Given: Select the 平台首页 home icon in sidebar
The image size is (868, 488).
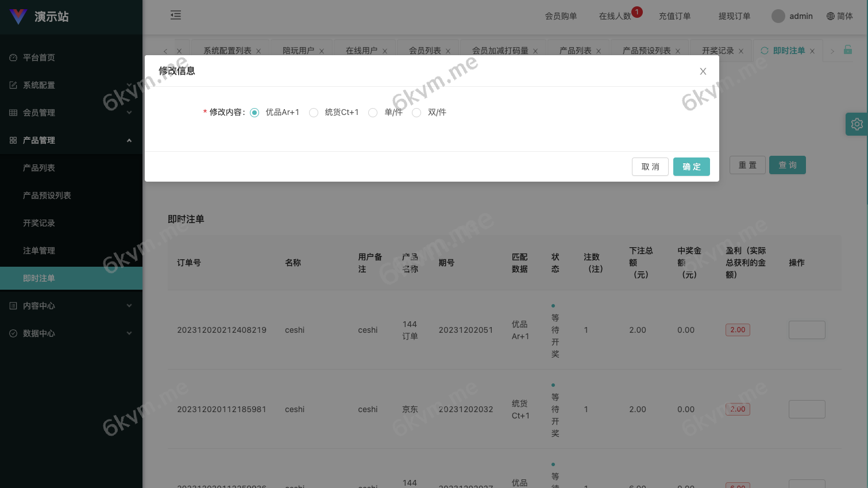Looking at the screenshot, I should 13,57.
